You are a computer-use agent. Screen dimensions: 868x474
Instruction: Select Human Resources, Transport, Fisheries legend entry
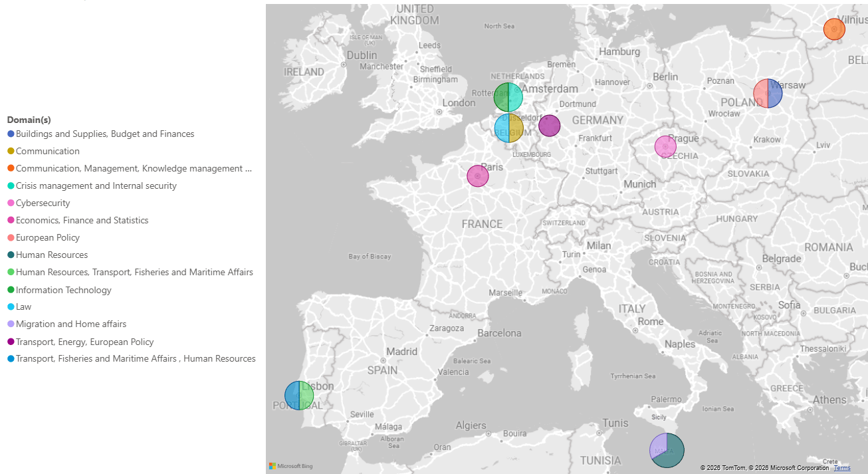point(130,272)
